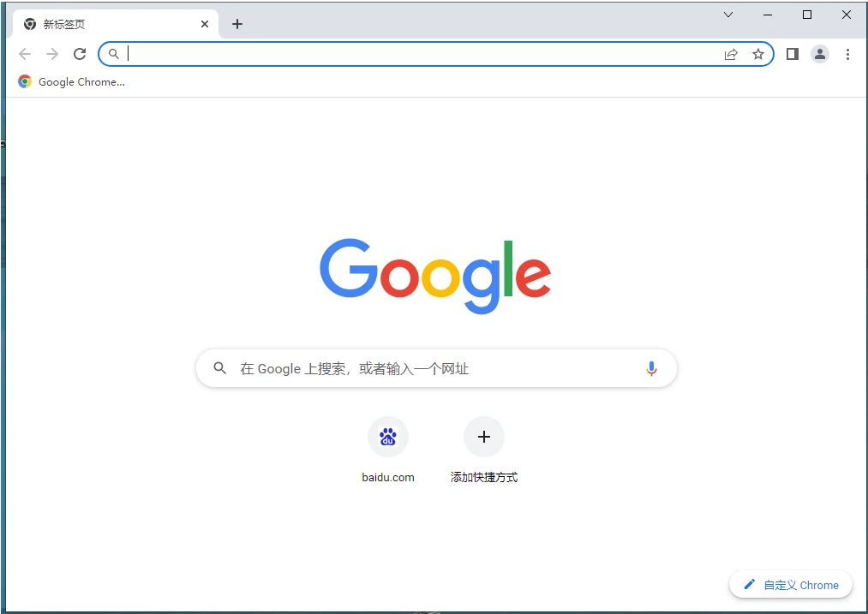Click the Google logo
868x614 pixels.
pyautogui.click(x=435, y=276)
